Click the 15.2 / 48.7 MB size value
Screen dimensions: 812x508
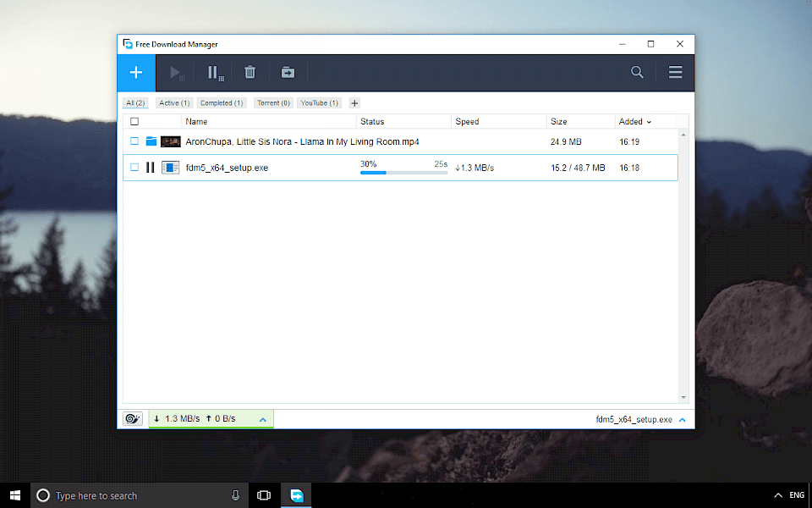(x=578, y=168)
